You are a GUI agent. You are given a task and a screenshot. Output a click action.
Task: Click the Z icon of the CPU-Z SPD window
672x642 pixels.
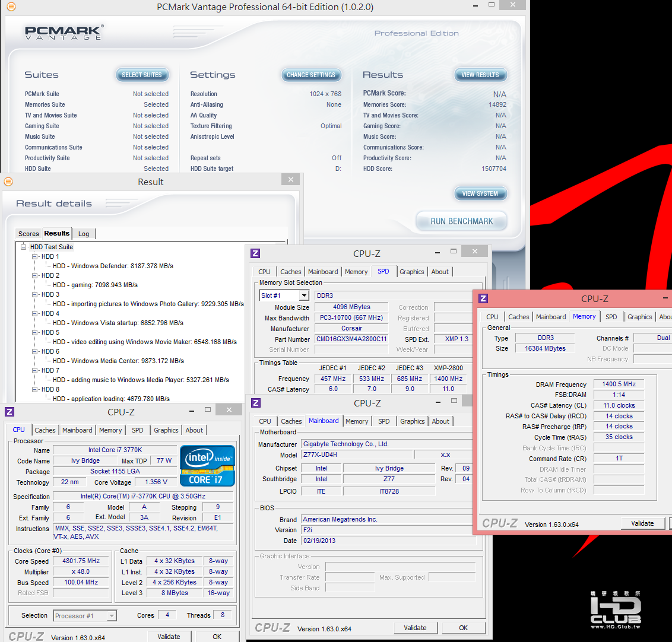[255, 253]
